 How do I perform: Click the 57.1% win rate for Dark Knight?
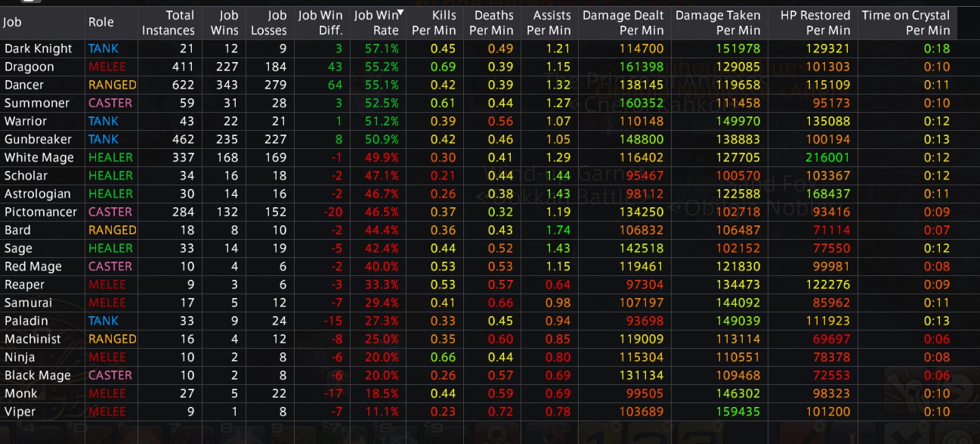[x=383, y=48]
